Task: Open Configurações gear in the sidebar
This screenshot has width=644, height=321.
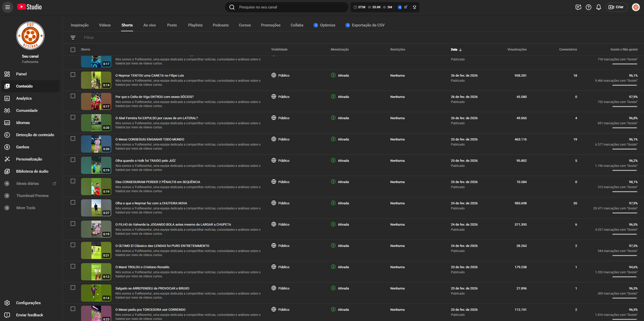Action: click(x=28, y=303)
